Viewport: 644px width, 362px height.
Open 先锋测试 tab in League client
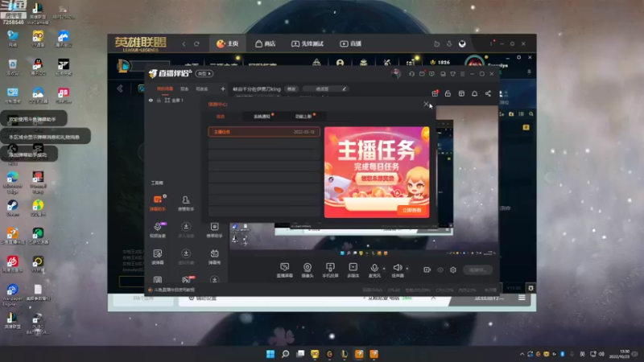pyautogui.click(x=308, y=43)
